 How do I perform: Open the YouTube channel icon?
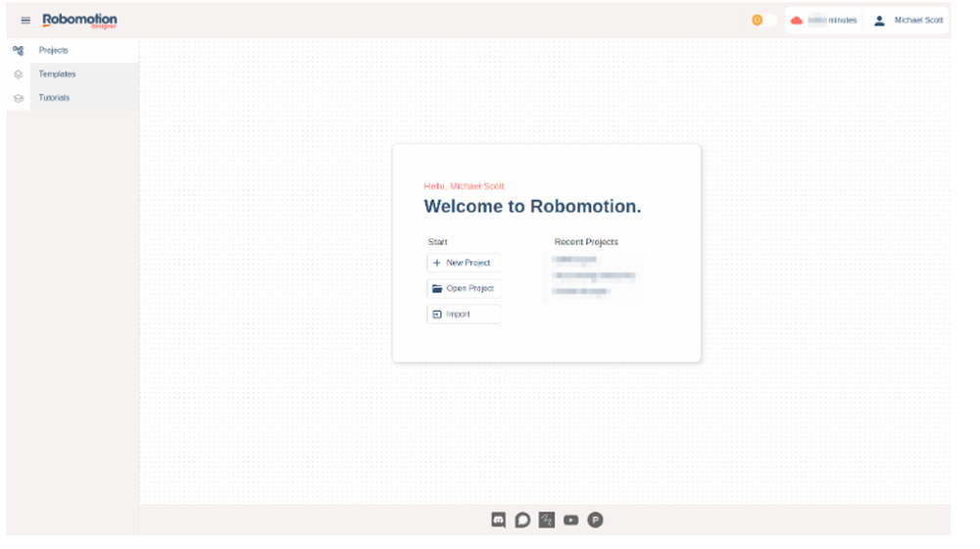(x=570, y=521)
